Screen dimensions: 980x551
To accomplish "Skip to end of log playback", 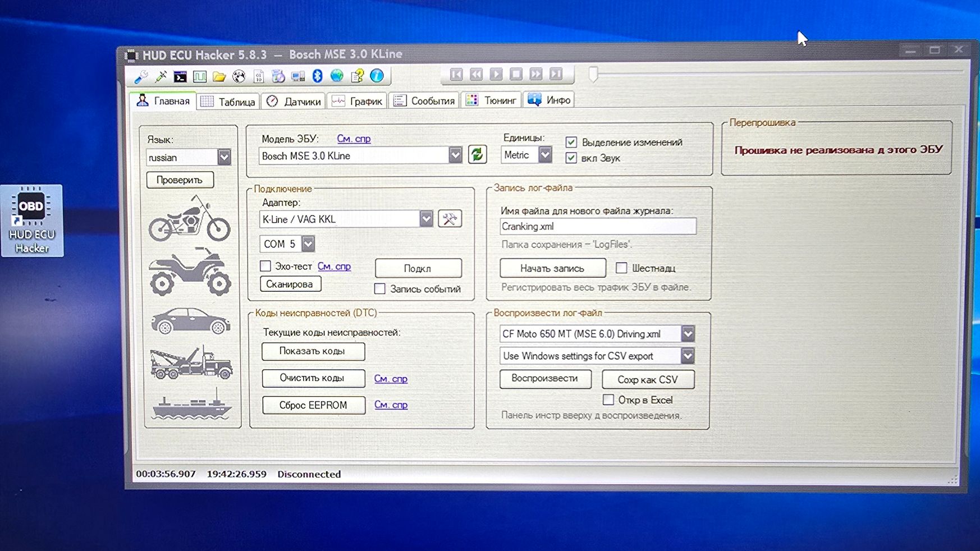I will (556, 74).
